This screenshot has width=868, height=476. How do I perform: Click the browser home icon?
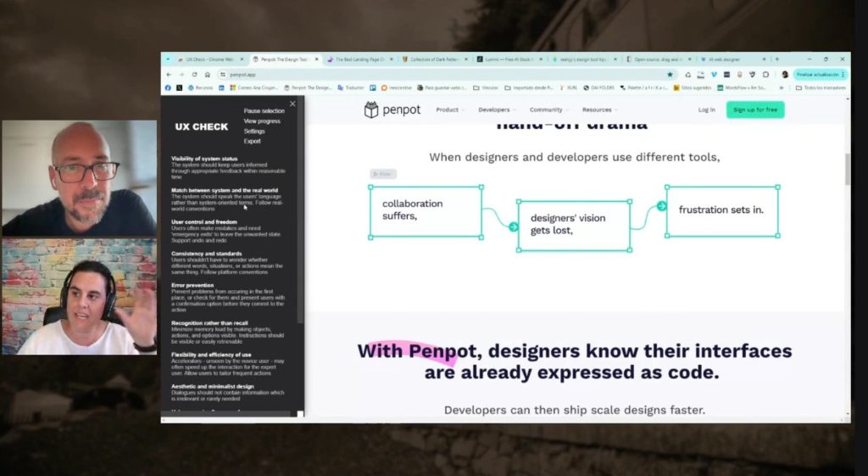click(207, 75)
